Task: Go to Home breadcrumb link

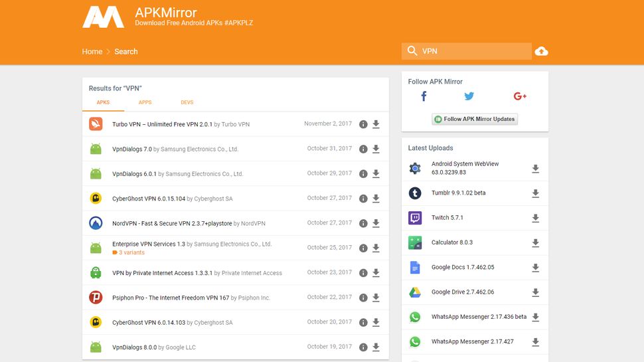Action: pyautogui.click(x=92, y=52)
